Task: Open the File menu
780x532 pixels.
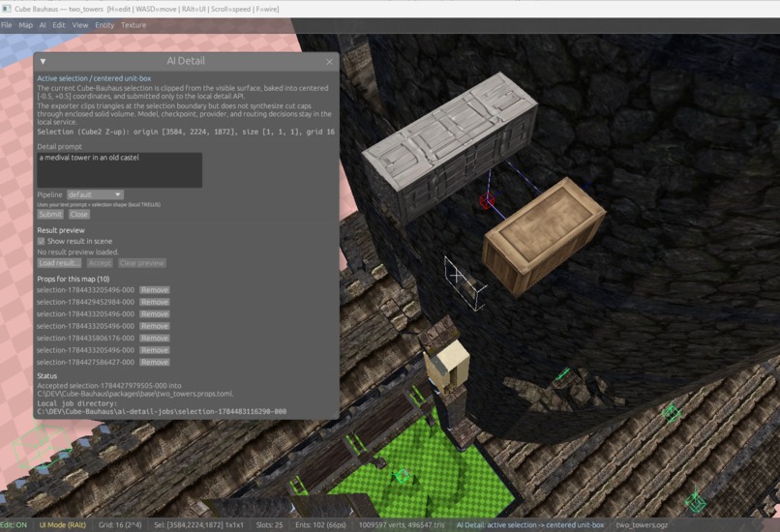Action: point(7,25)
